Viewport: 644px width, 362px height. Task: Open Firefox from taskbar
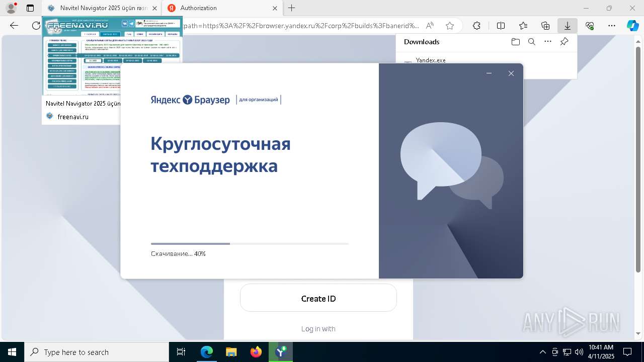(256, 352)
